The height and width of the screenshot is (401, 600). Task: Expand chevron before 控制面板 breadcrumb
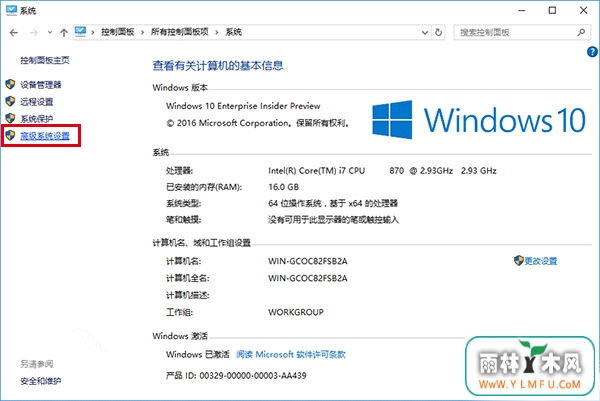[93, 33]
